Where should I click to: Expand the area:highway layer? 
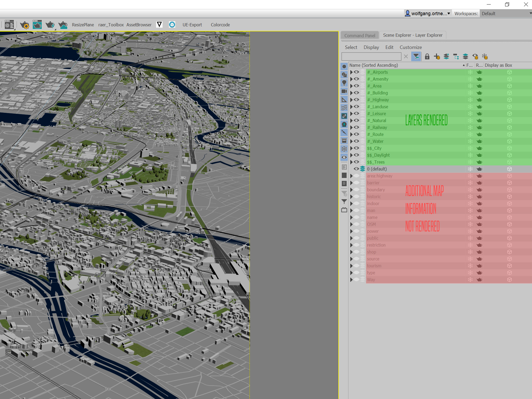coord(351,176)
